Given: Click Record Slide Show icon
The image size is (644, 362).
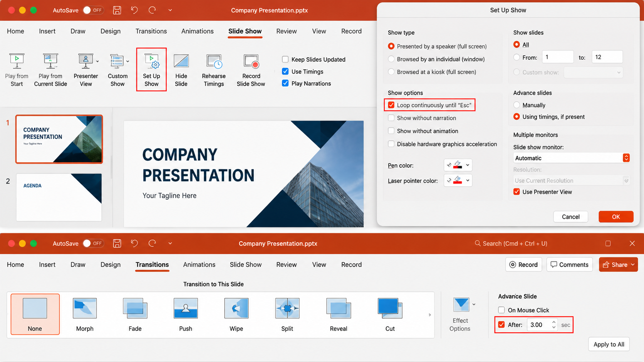Looking at the screenshot, I should [251, 62].
